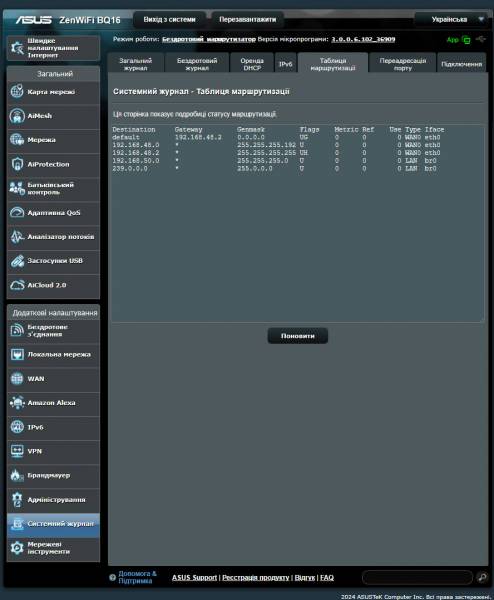Switch to the Підключення tab
Screen dimensions: 494x600
tap(461, 64)
